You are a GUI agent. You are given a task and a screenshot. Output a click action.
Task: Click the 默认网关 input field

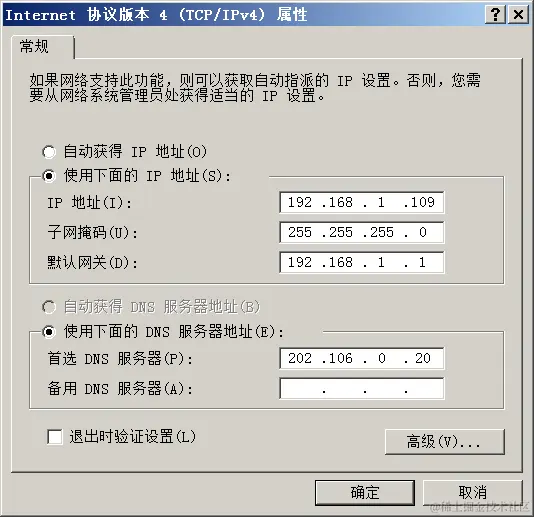coord(362,263)
